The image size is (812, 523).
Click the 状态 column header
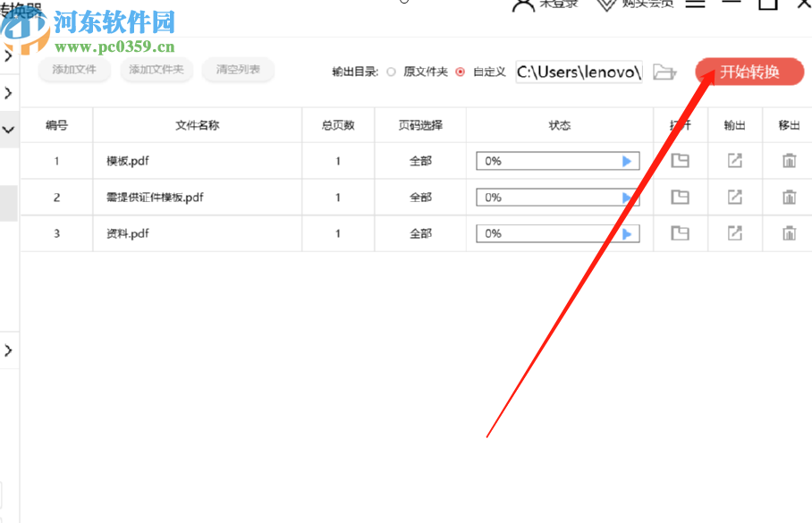click(x=559, y=125)
